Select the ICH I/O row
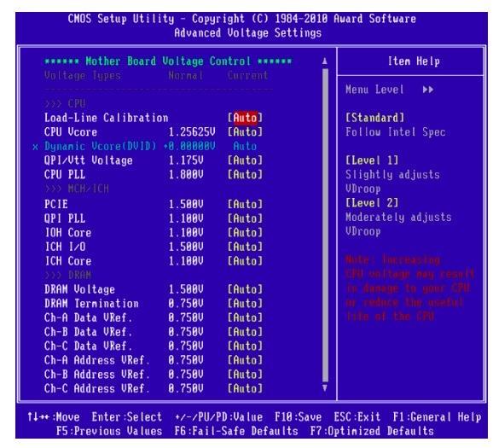This screenshot has width=493, height=448. 154,247
